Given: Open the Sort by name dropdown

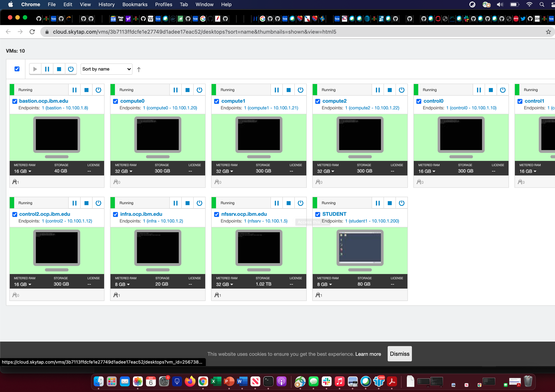Looking at the screenshot, I should (x=106, y=69).
